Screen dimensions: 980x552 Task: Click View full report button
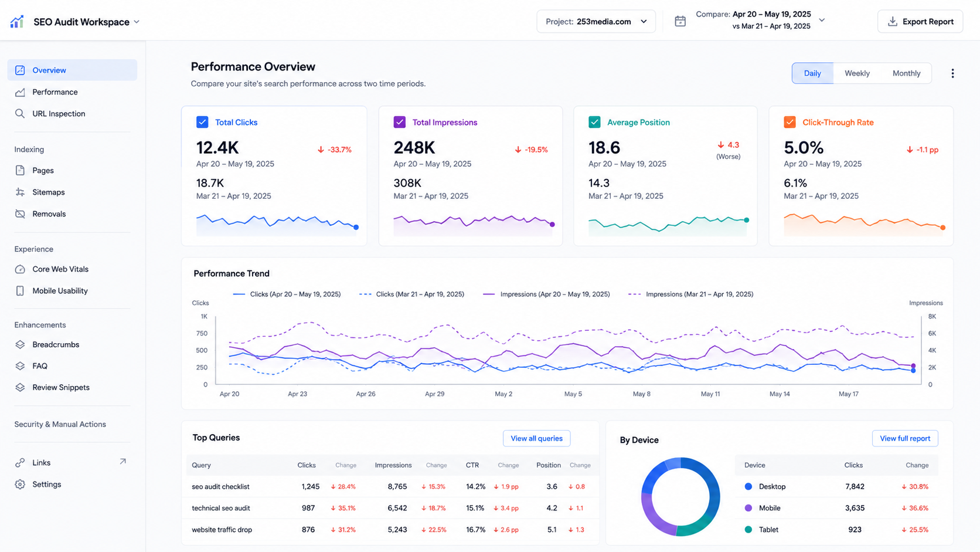pyautogui.click(x=905, y=438)
